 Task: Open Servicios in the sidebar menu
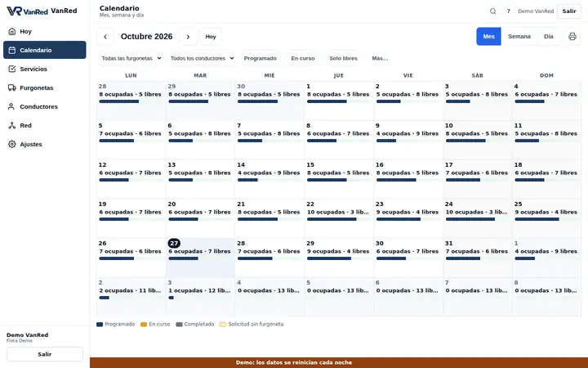[x=45, y=69]
